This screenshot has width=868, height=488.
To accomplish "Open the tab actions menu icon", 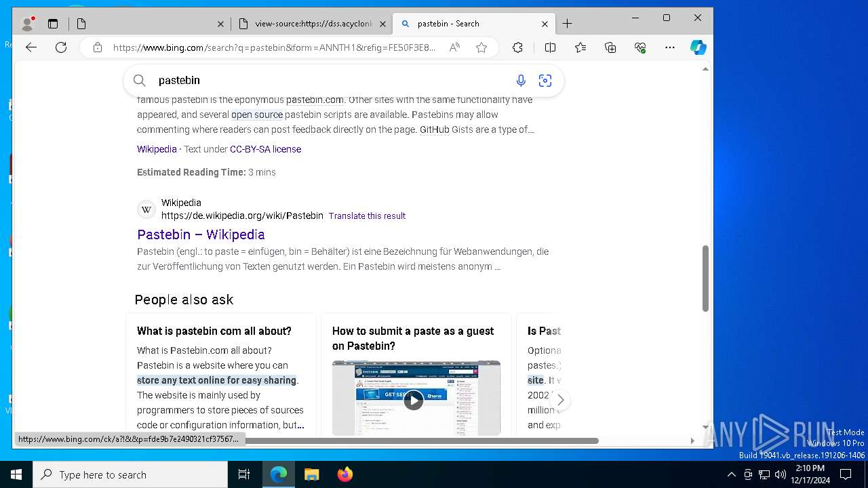I will pos(53,24).
